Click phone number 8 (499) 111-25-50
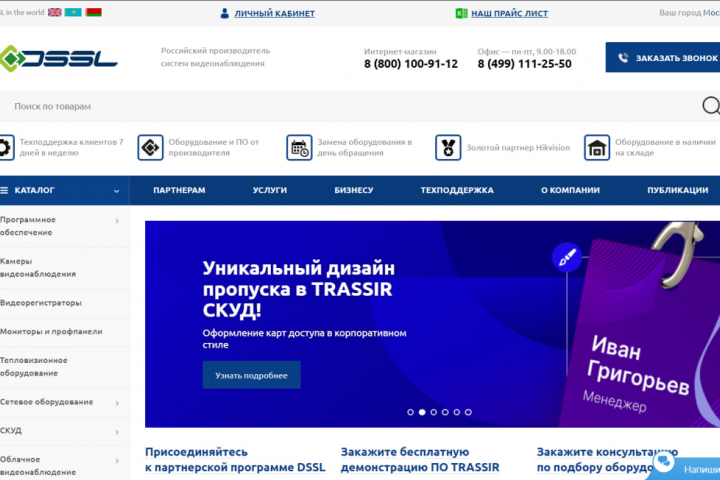720x480 pixels. click(524, 64)
